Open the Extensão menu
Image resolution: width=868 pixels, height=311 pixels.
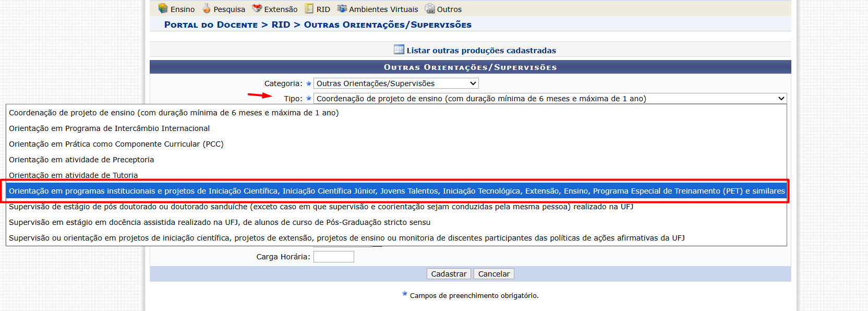[281, 9]
